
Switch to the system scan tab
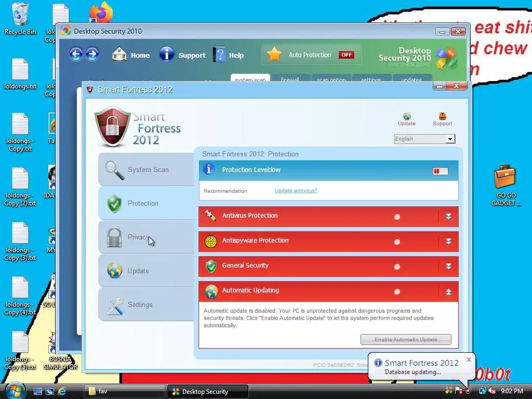(250, 78)
